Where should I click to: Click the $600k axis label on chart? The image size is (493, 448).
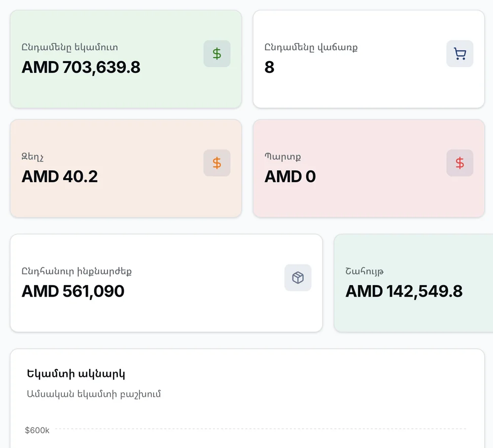tap(37, 430)
